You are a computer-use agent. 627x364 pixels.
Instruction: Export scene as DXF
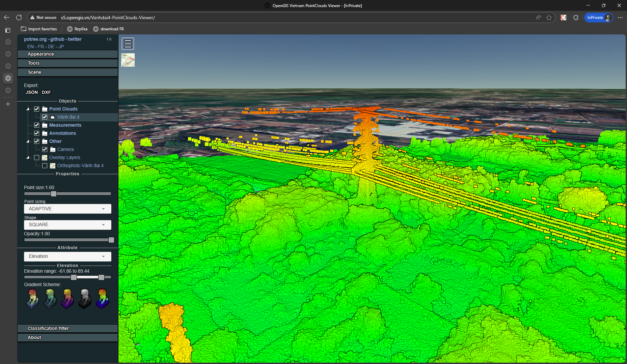point(46,92)
